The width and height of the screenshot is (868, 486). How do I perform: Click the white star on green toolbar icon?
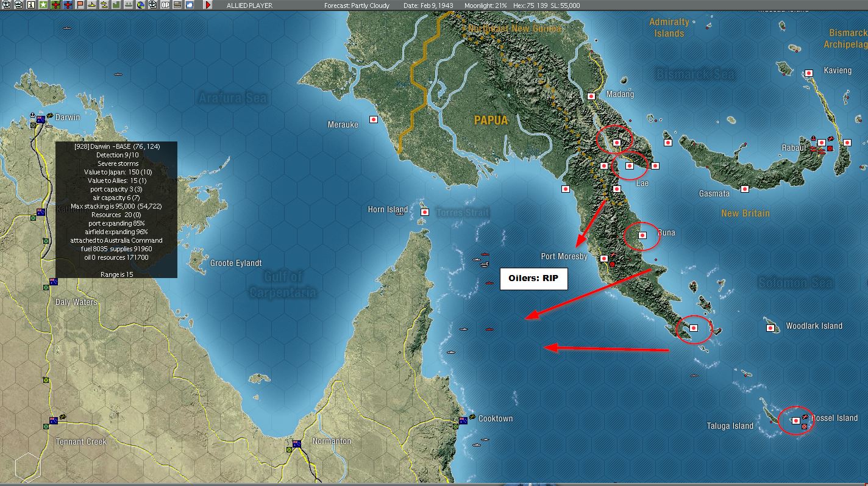[x=43, y=5]
